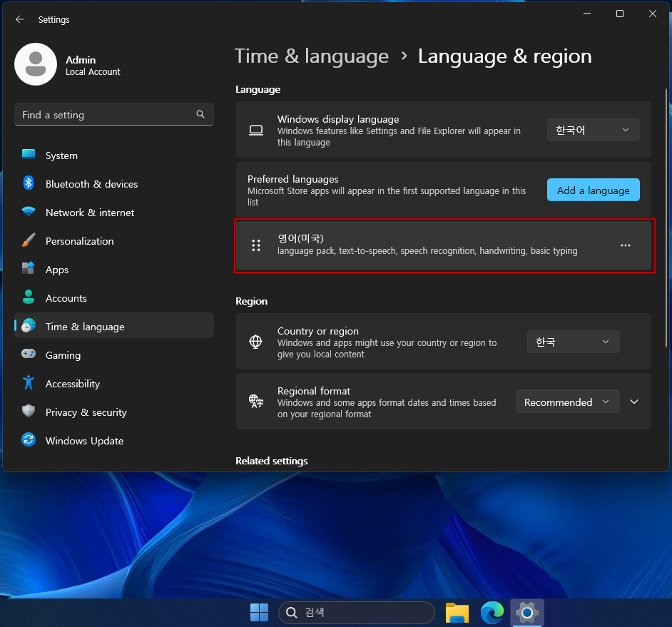The height and width of the screenshot is (627, 672).
Task: Open System settings icon
Action: [x=29, y=155]
